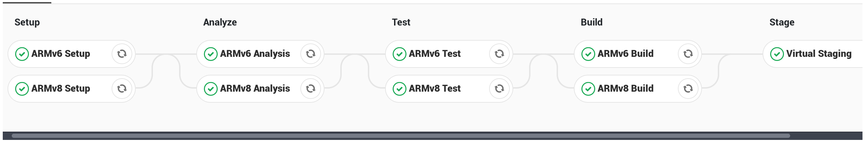This screenshot has width=868, height=153.
Task: Click the Virtual Staging passed status icon
Action: pyautogui.click(x=777, y=54)
